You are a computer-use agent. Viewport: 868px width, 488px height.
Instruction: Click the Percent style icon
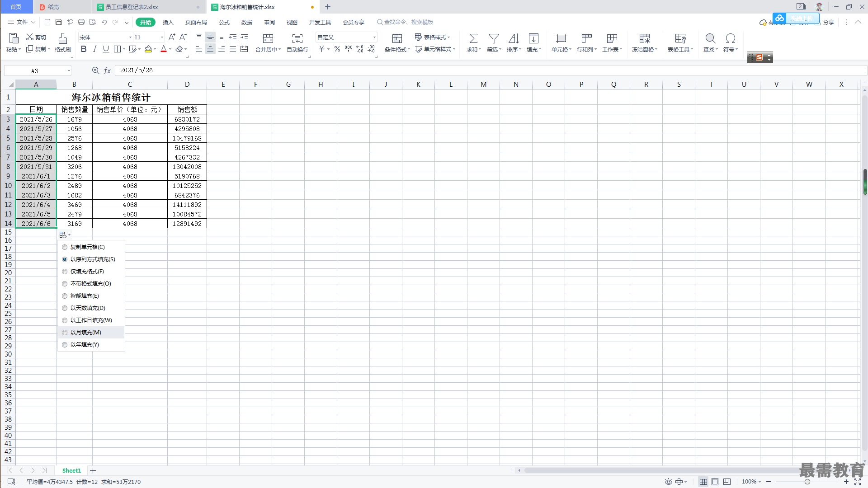[337, 49]
